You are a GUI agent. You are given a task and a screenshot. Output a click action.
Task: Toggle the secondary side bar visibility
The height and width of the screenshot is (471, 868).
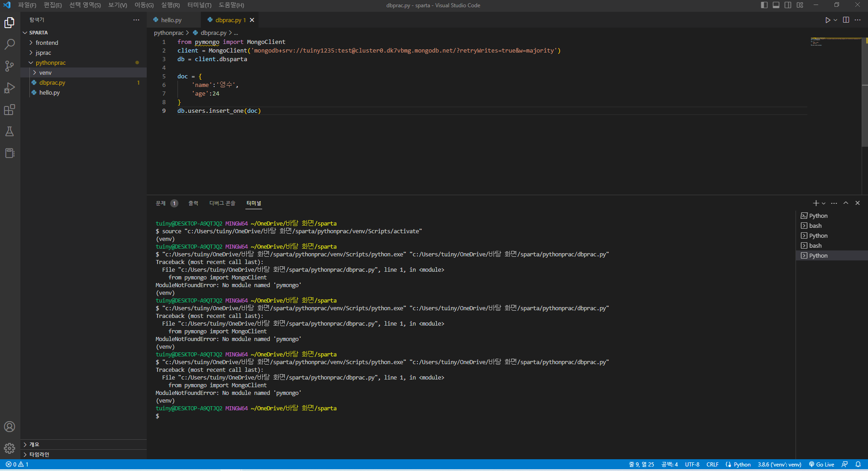point(788,5)
